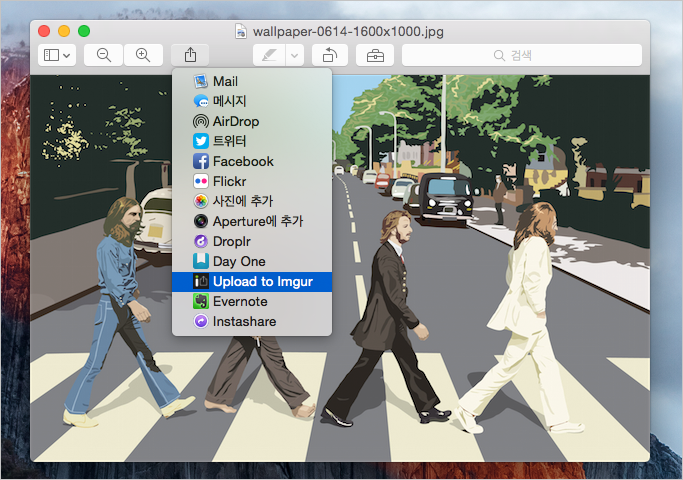683x480 pixels.
Task: Enter full screen with green button
Action: point(84,31)
